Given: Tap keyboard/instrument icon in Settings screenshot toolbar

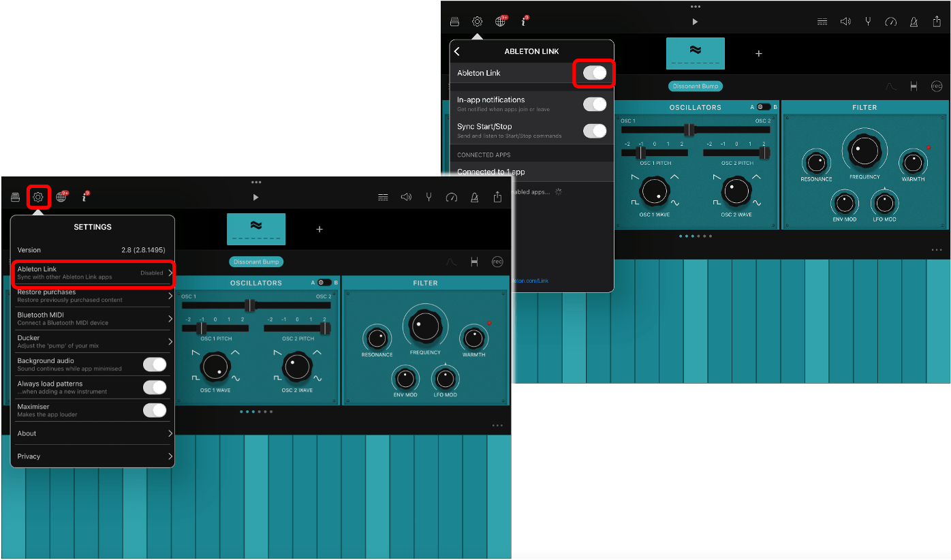Looking at the screenshot, I should tap(15, 197).
